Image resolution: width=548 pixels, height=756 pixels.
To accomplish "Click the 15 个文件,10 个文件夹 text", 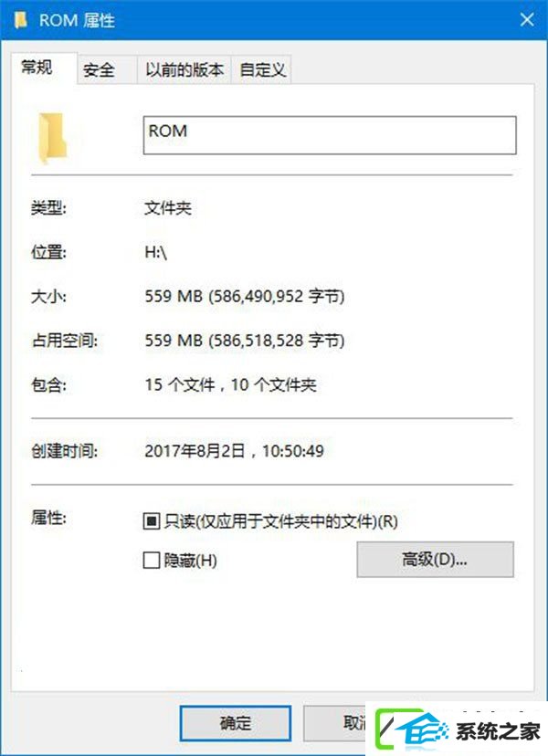I will click(x=230, y=384).
